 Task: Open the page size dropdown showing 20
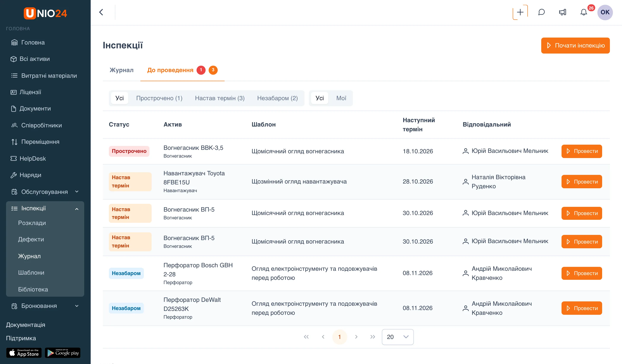[x=397, y=337]
